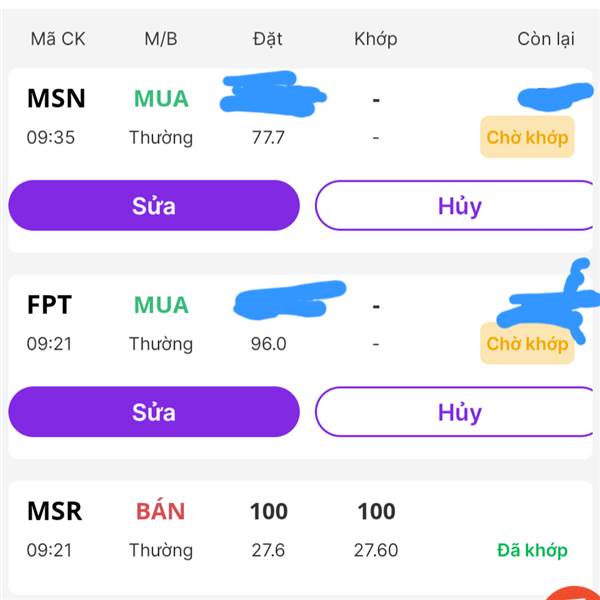Click the Đặt column header
This screenshot has width=600, height=600.
(x=267, y=39)
